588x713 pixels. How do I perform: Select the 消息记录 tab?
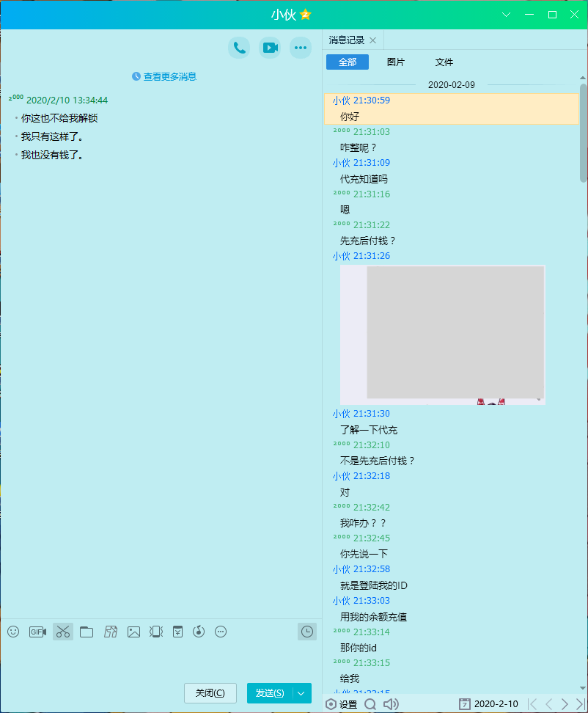point(347,40)
